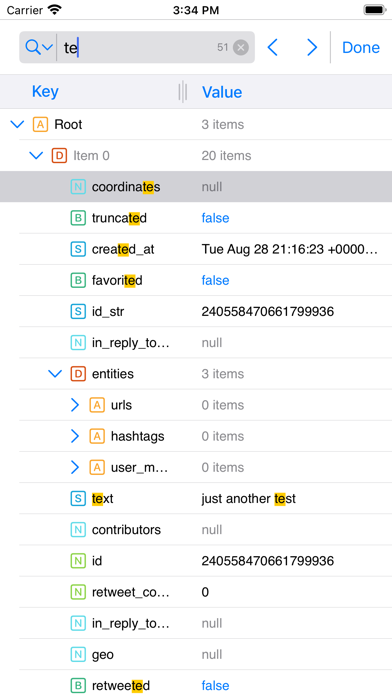Click the array type icon of Root

[x=40, y=124]
